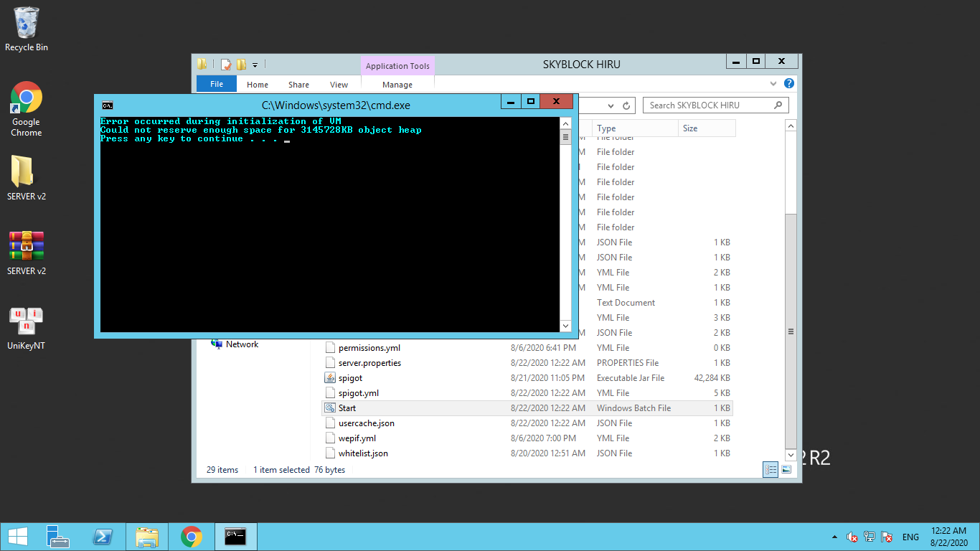This screenshot has width=980, height=551.
Task: Select the Start batch file icon
Action: point(330,408)
